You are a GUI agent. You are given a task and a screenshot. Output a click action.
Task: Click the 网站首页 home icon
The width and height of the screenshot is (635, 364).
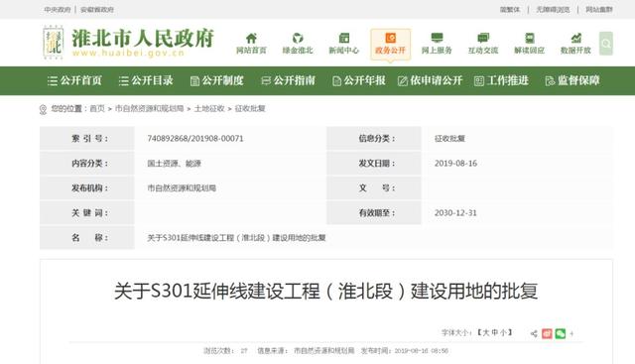click(x=251, y=39)
